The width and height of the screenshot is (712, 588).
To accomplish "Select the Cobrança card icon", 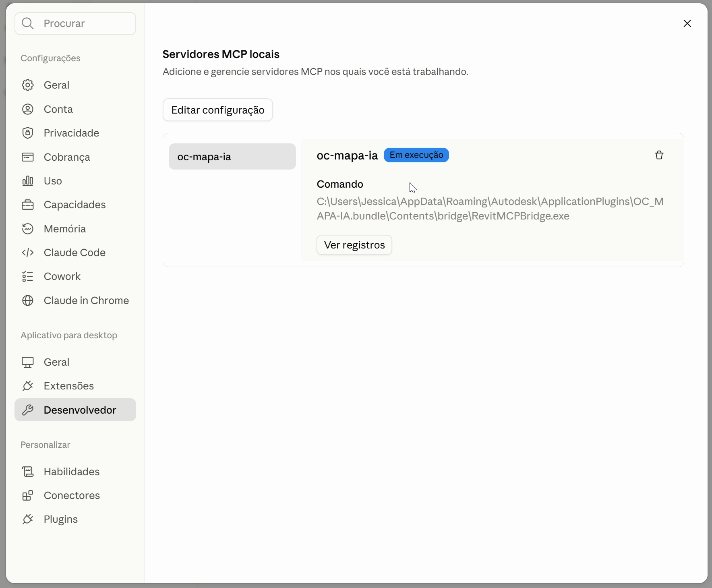I will [28, 157].
